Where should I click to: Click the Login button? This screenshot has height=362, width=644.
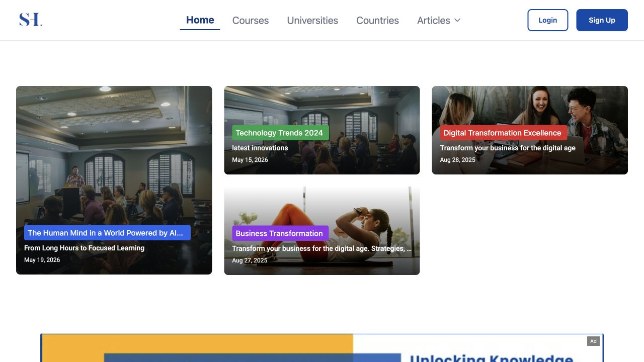coord(548,20)
